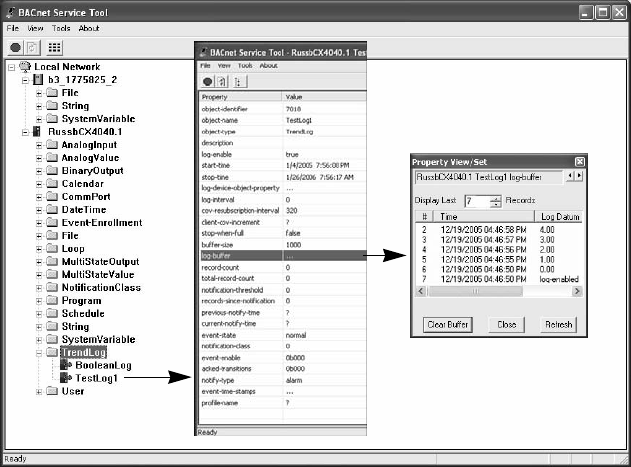Click the Loop folder icon
Screen dimensions: 631x467
pos(52,248)
